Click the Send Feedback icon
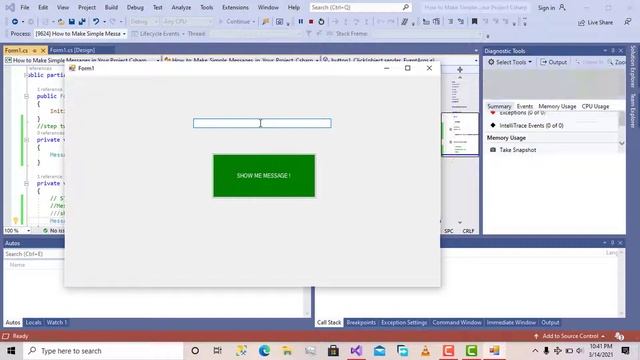The width and height of the screenshot is (640, 360). coord(627,22)
